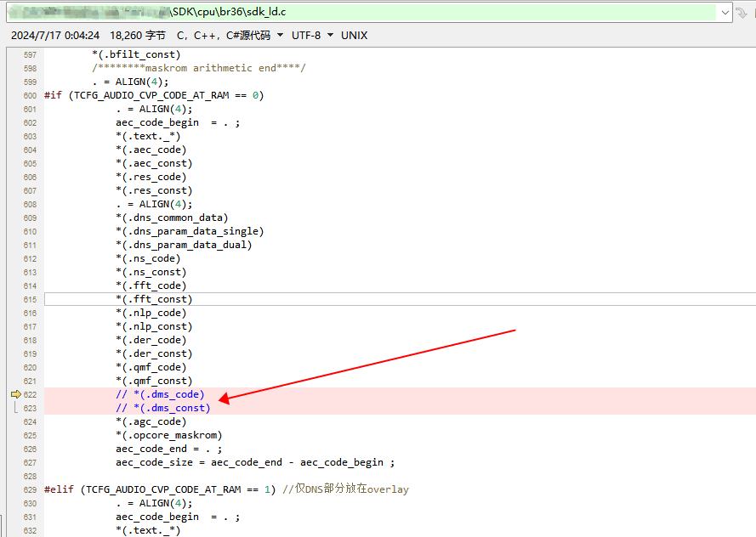Click the commented line // *(.dms_code)

[x=160, y=394]
